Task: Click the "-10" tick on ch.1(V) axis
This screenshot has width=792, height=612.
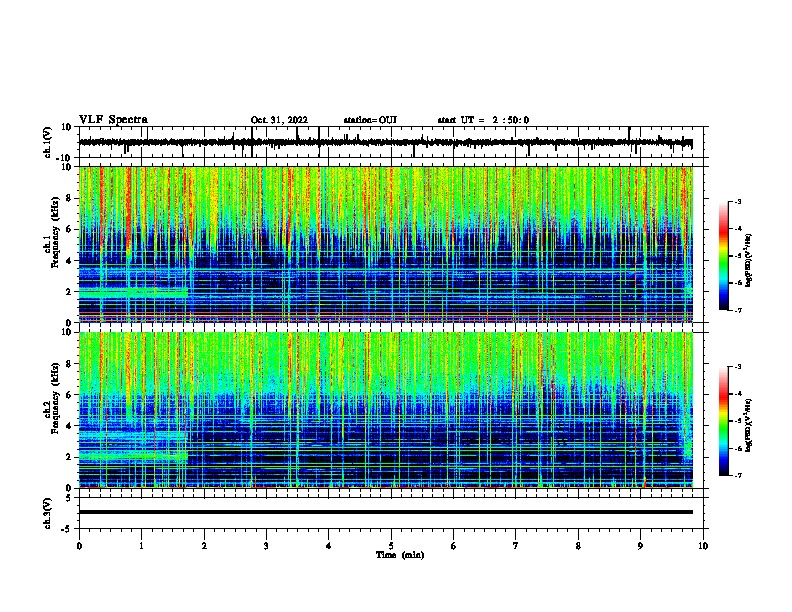Action: coord(65,158)
